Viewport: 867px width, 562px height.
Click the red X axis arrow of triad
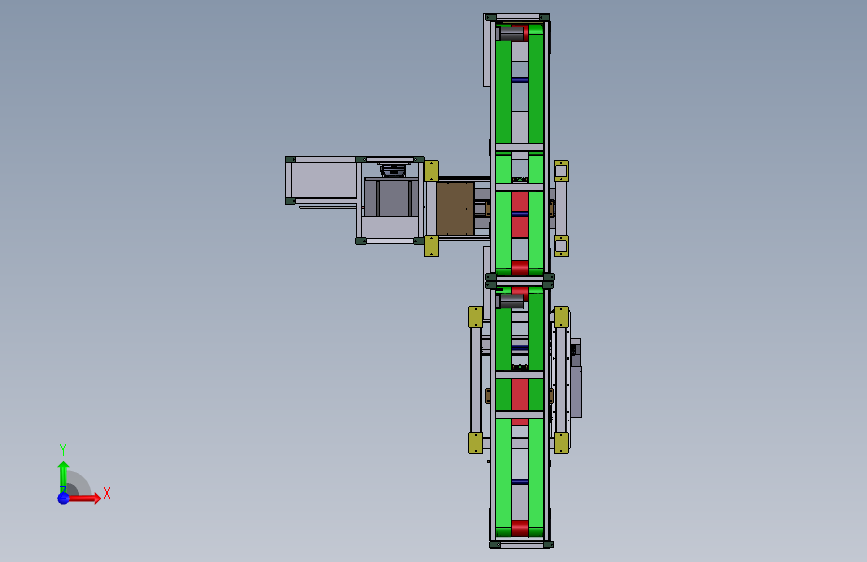83,498
